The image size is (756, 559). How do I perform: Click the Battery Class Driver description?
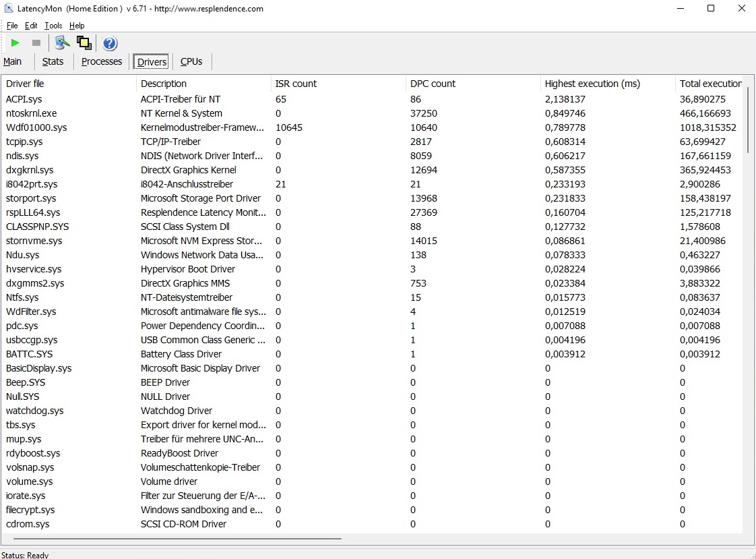click(181, 354)
